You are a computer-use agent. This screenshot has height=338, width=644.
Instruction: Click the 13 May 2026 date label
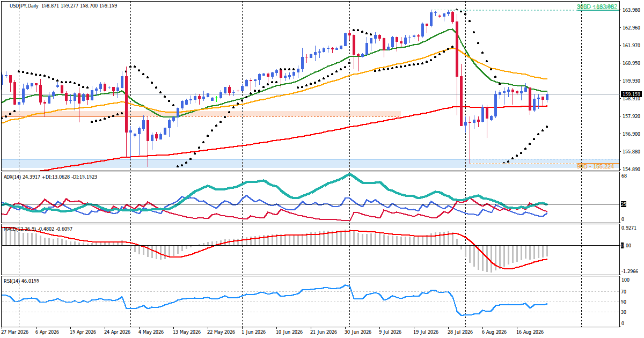click(186, 332)
